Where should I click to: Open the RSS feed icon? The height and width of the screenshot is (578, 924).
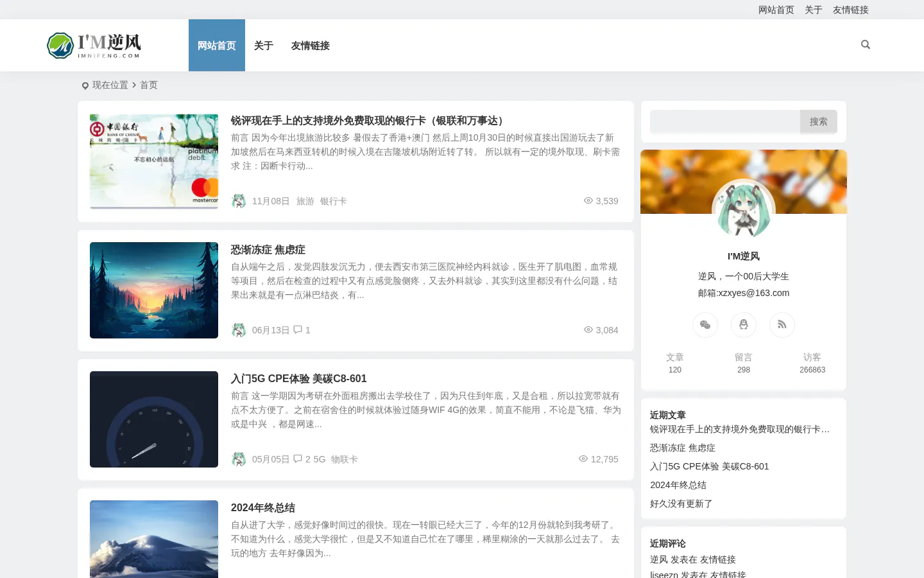point(782,325)
